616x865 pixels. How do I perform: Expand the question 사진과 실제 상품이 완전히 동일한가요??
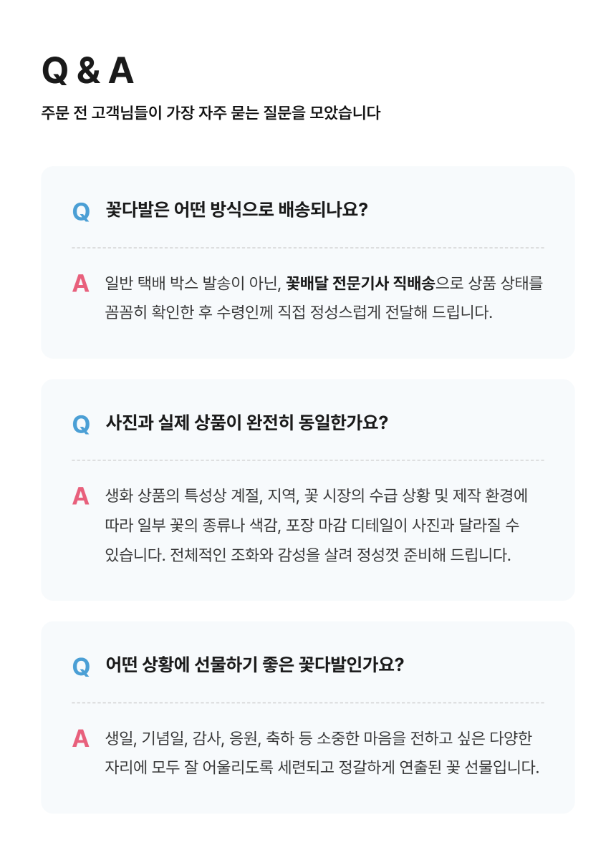tap(246, 422)
